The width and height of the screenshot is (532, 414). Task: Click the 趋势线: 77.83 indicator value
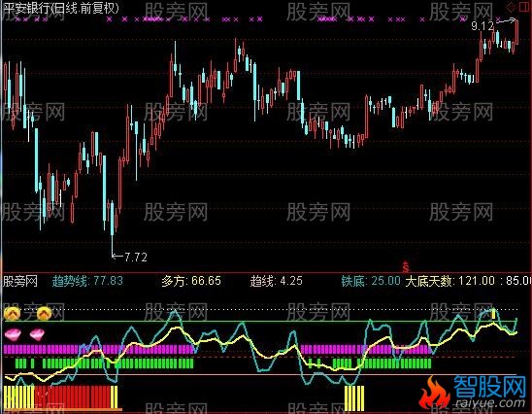click(x=87, y=281)
